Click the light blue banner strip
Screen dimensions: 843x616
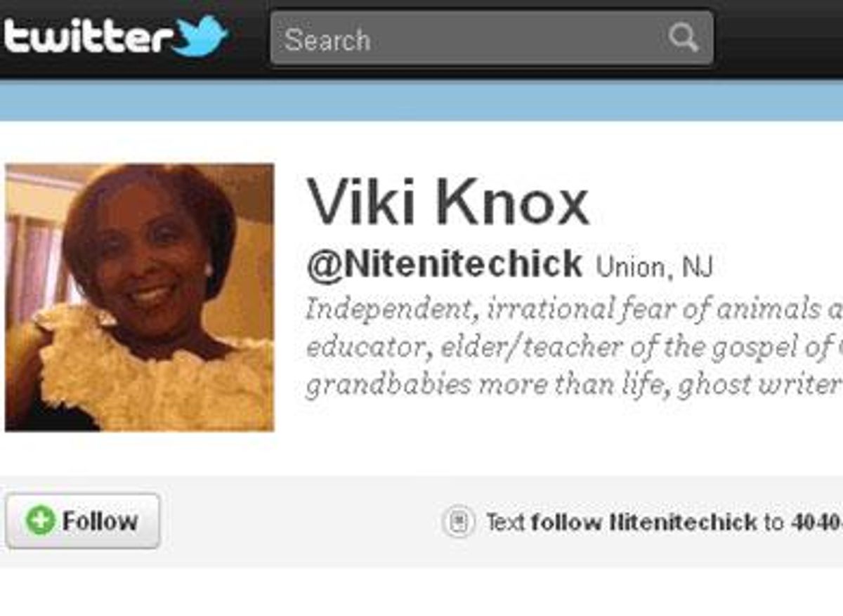(421, 100)
